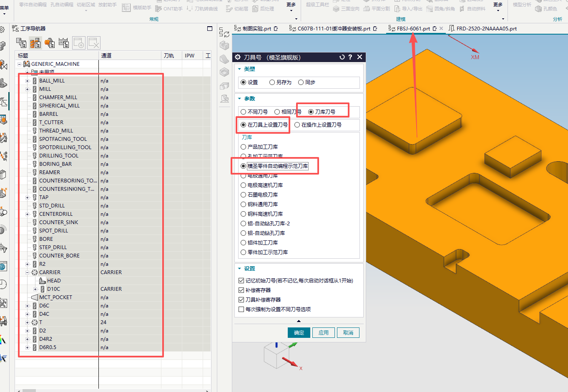Viewport: 568px width, 392px height.
Task: Click the 刀轨转曲线 ribbon icon
Action: pos(190,8)
